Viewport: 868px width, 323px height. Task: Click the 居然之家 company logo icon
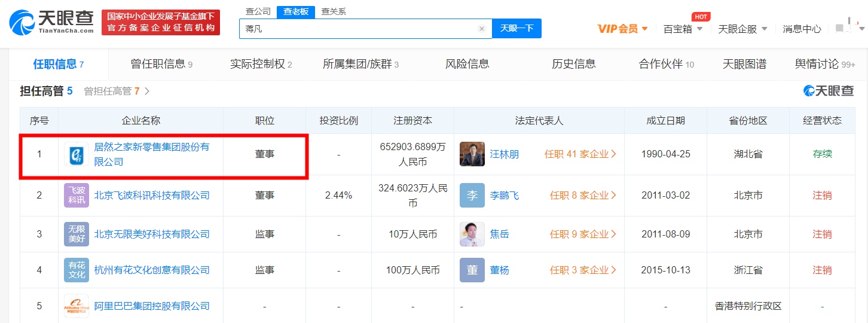pos(77,154)
